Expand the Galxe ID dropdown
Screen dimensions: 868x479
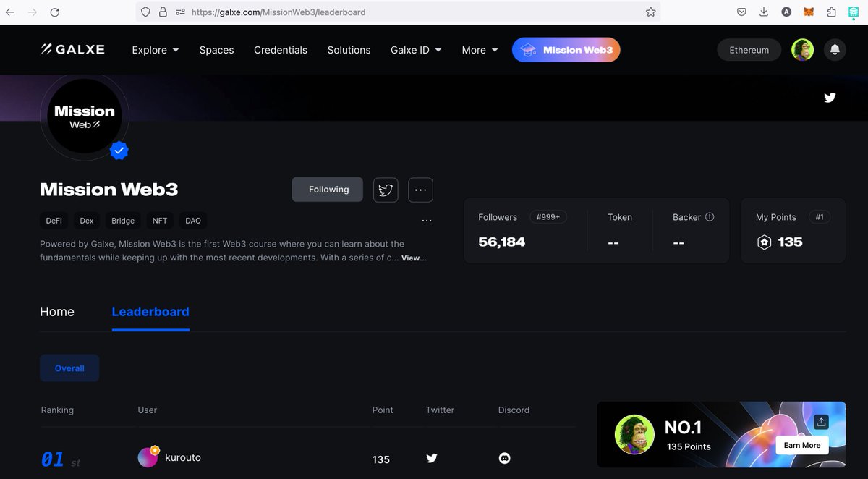416,50
